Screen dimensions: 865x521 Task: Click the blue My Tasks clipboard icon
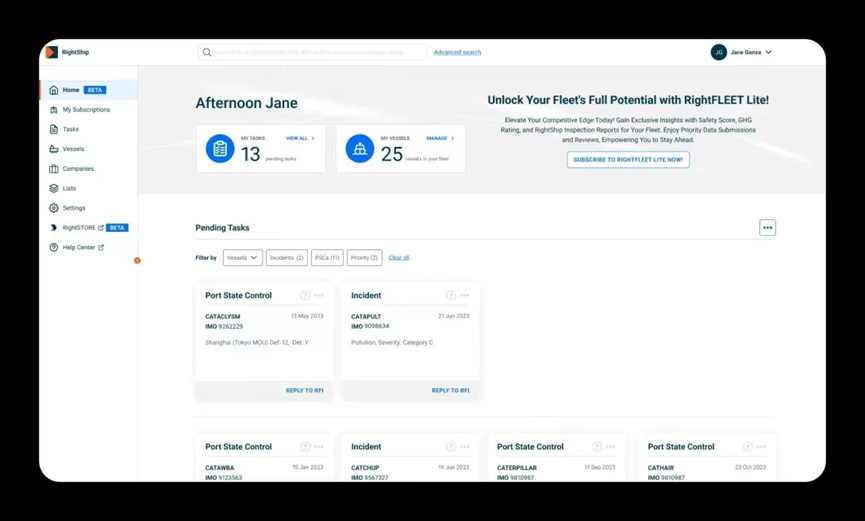[220, 149]
